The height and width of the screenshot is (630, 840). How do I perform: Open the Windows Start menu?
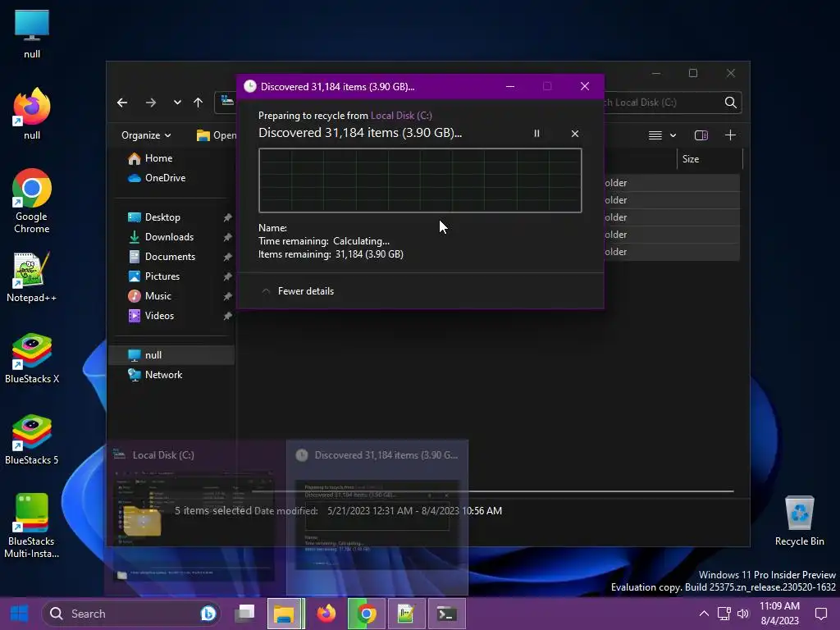[20, 614]
